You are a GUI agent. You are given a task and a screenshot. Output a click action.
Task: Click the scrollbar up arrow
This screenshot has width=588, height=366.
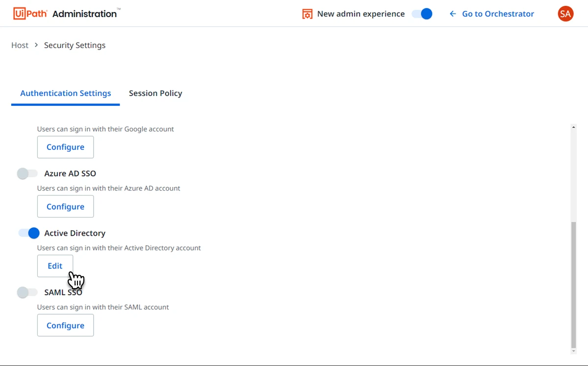[573, 127]
